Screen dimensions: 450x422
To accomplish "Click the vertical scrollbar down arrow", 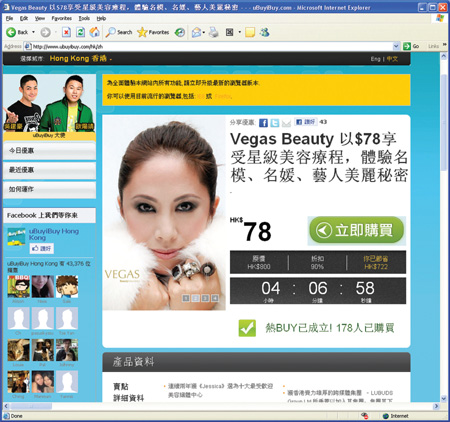I will (x=444, y=398).
